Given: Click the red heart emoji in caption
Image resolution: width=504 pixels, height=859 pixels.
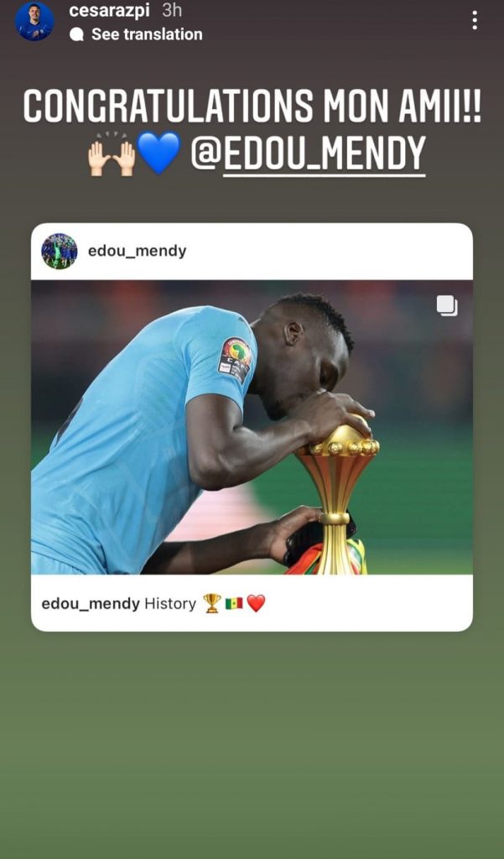Looking at the screenshot, I should coord(256,603).
